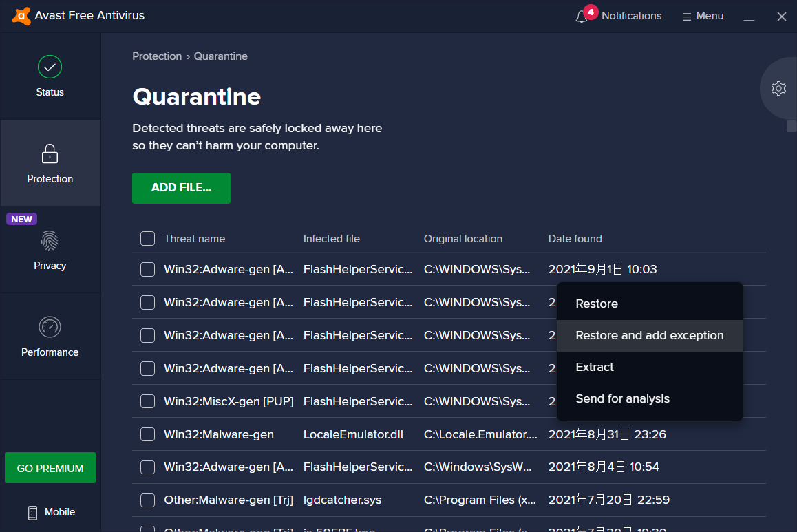Select the Win32:Malware-gen LocaleEmulator.dll checkbox
The height and width of the screenshot is (532, 797).
click(147, 434)
